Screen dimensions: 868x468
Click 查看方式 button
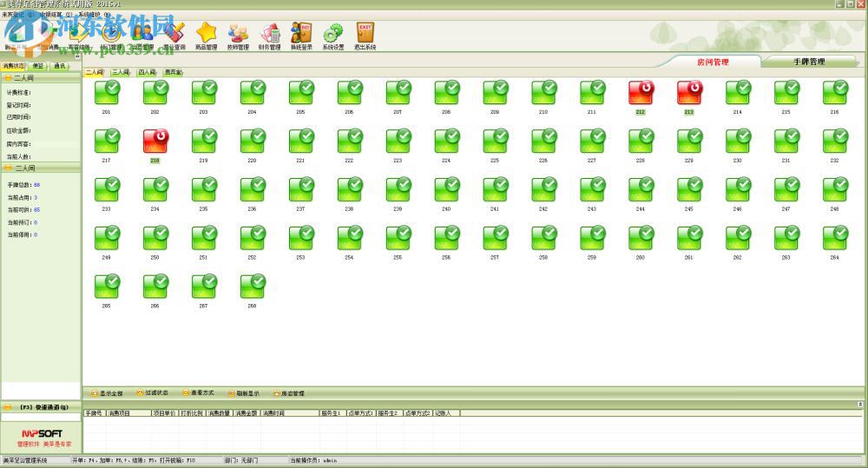198,392
